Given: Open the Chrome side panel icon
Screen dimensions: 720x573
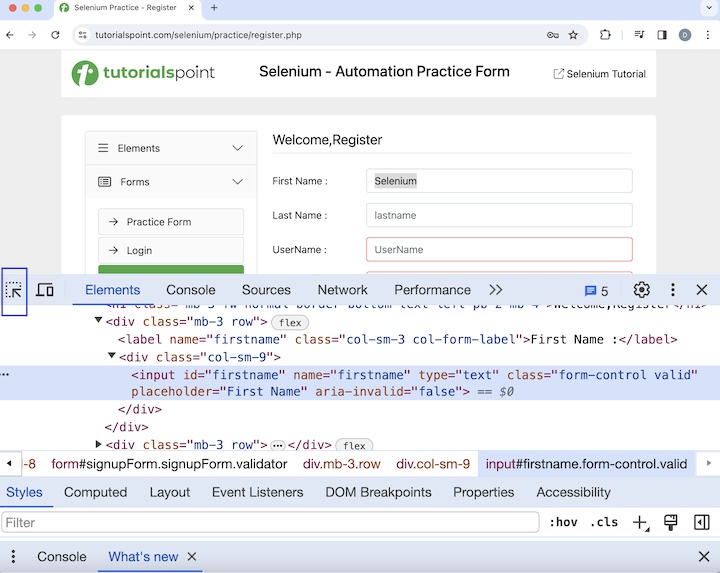Looking at the screenshot, I should (x=662, y=35).
